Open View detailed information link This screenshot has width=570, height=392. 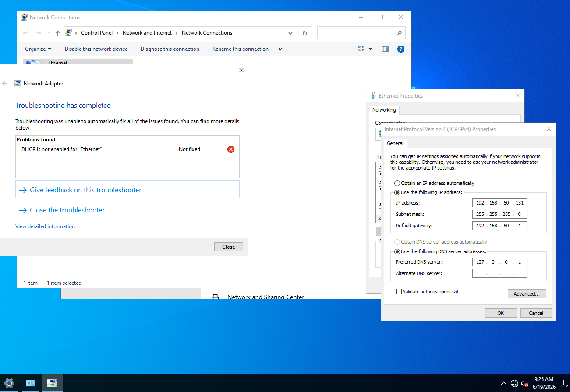coord(45,226)
